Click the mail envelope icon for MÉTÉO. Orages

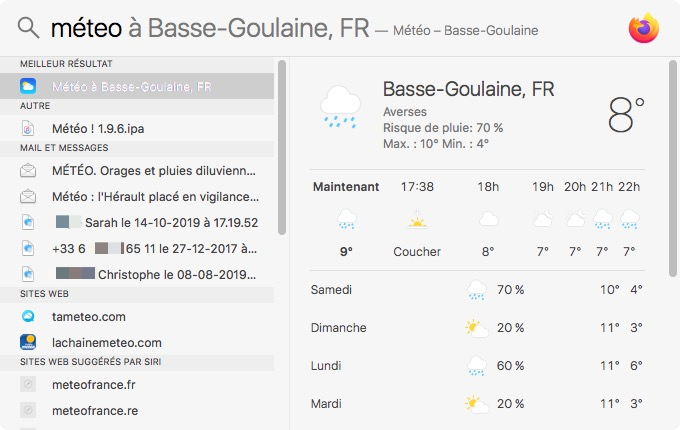[28, 170]
